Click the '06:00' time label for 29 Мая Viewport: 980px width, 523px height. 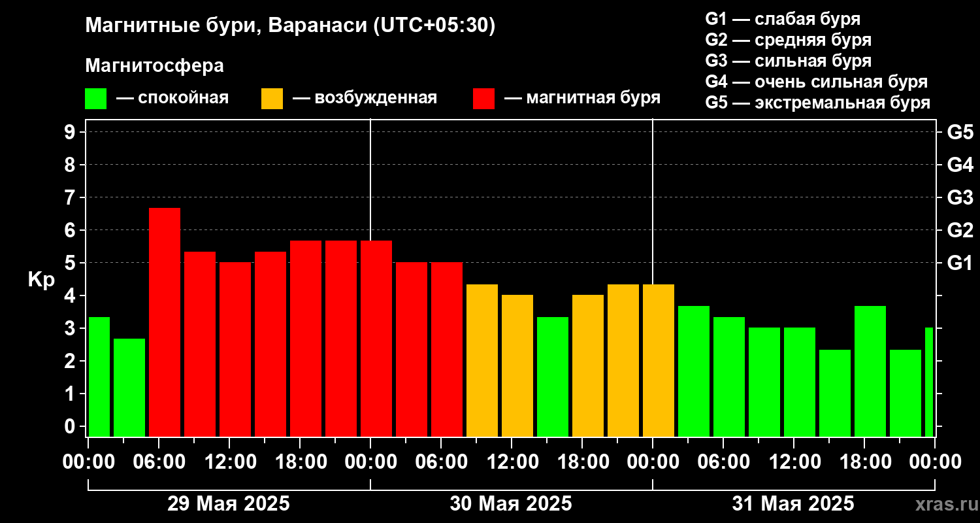pyautogui.click(x=159, y=462)
